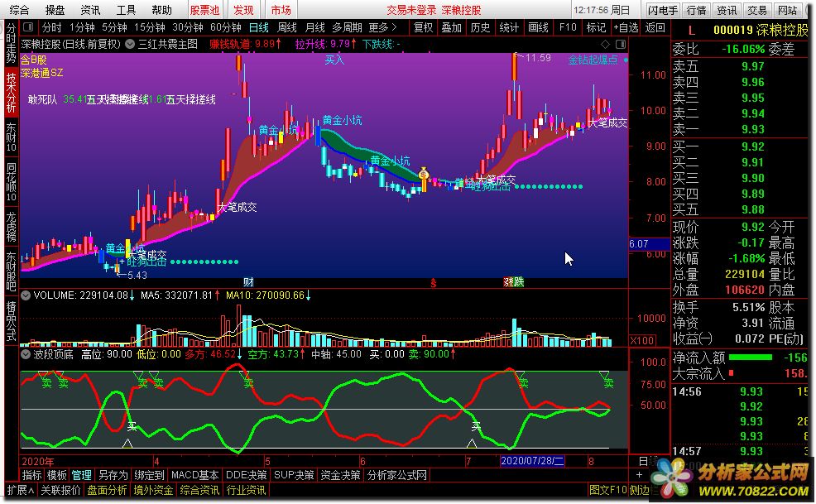Click the 财 event marker under the chart

[x=248, y=282]
